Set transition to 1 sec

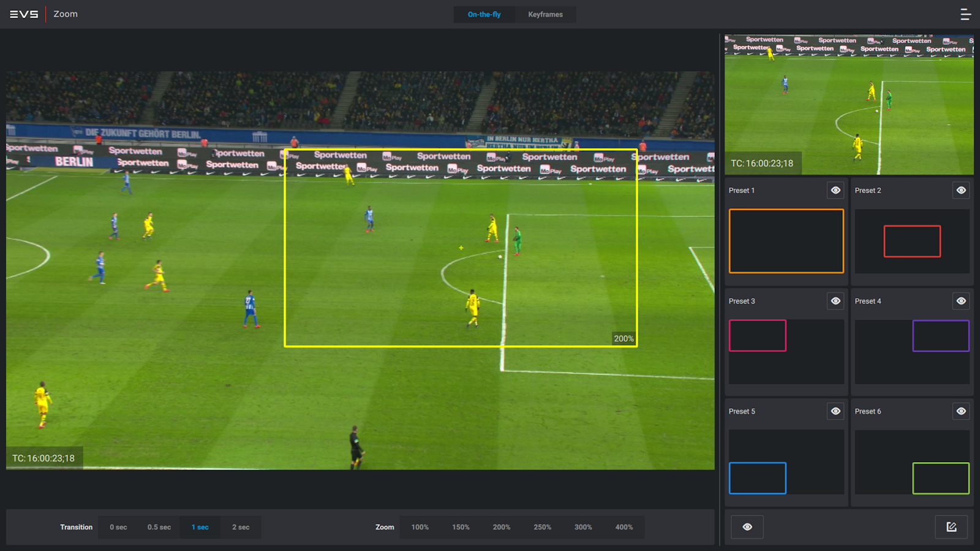click(200, 527)
